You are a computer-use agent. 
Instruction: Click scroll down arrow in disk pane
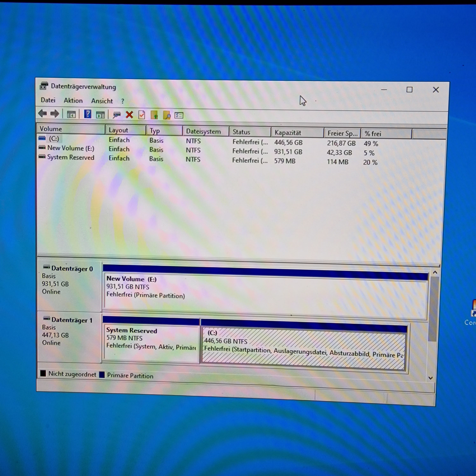pos(431,378)
